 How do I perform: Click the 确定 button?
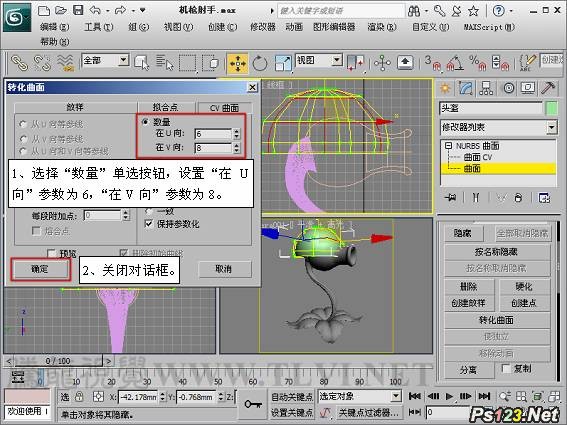pos(40,269)
